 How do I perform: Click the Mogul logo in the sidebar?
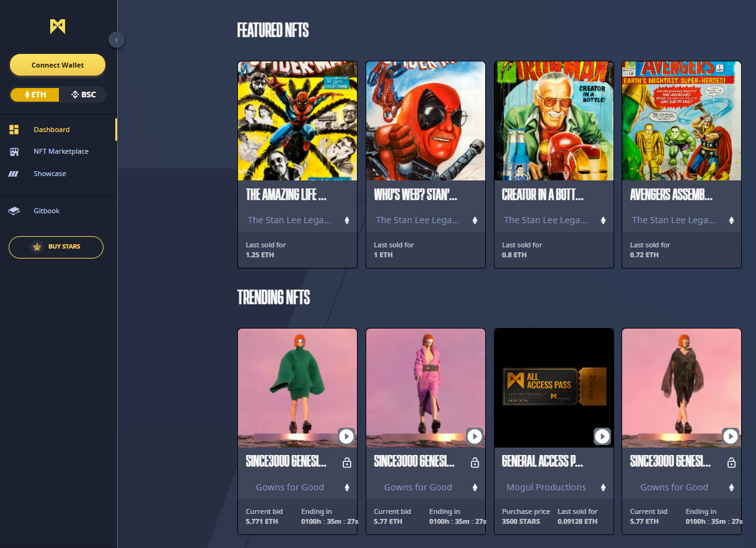click(x=58, y=27)
